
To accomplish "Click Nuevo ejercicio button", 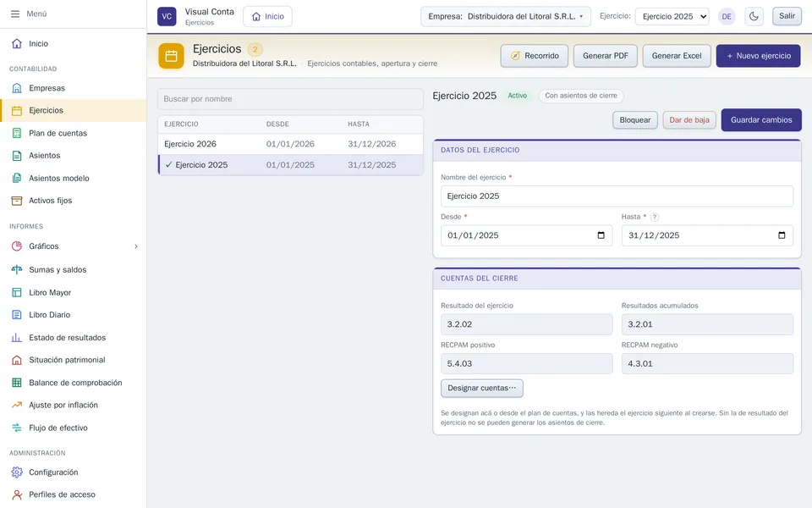I will point(758,56).
